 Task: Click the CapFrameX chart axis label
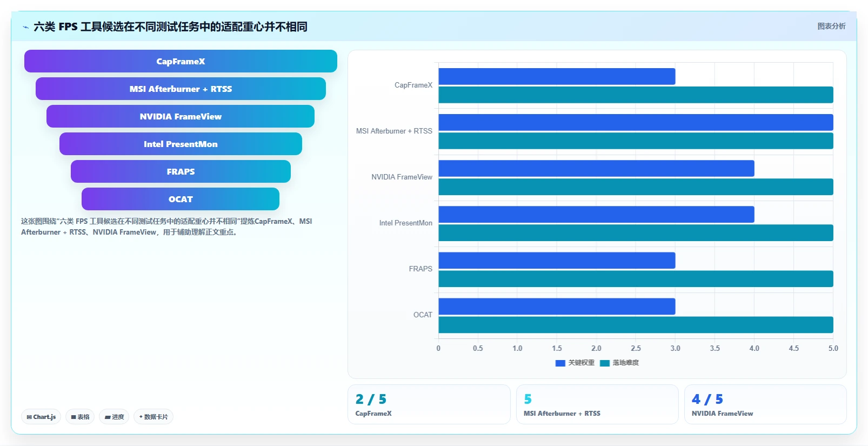point(413,85)
